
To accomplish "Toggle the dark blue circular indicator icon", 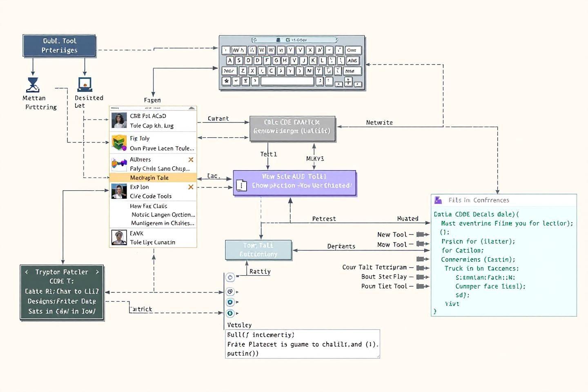I will point(231,302).
